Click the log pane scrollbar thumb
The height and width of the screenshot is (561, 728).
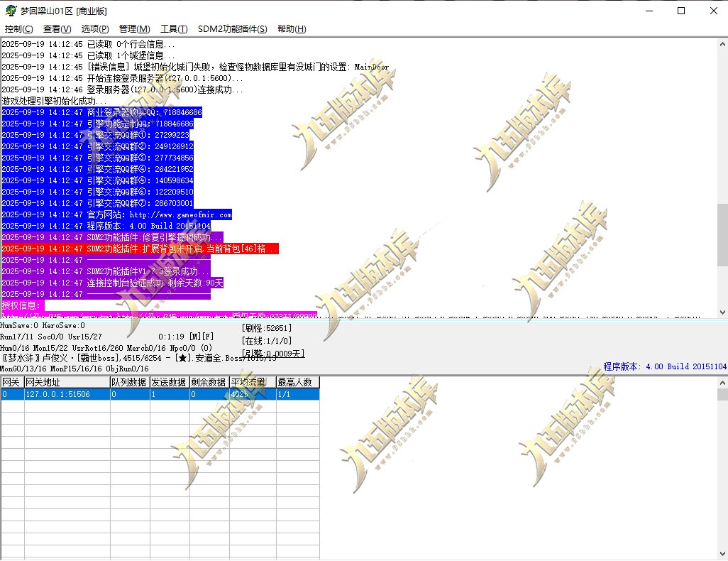[722, 235]
